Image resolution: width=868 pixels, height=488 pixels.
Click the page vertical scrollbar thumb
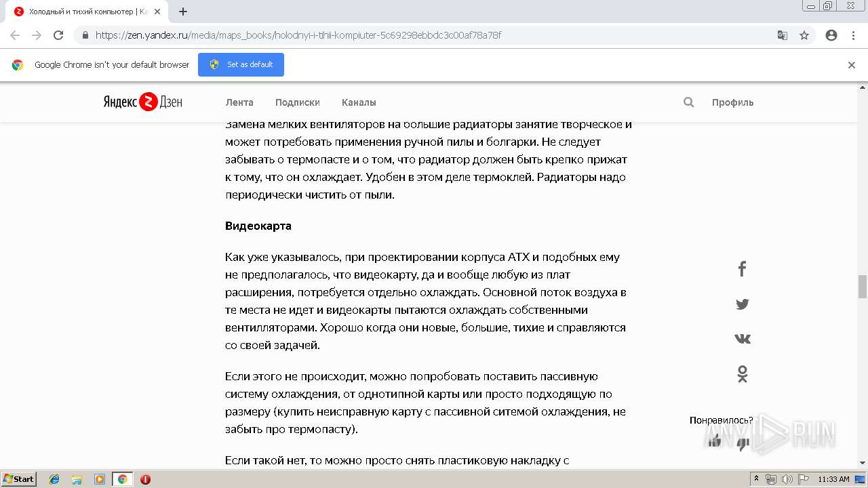pos(863,287)
